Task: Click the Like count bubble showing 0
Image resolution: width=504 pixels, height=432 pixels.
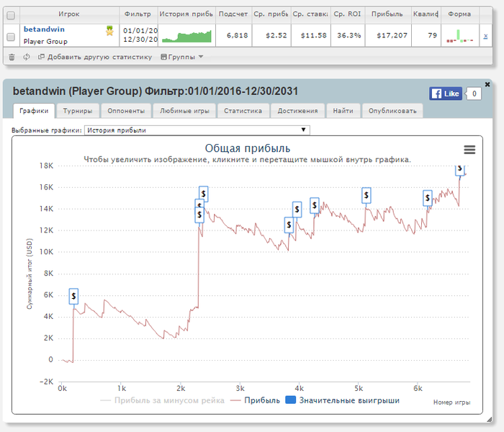Action: (474, 94)
